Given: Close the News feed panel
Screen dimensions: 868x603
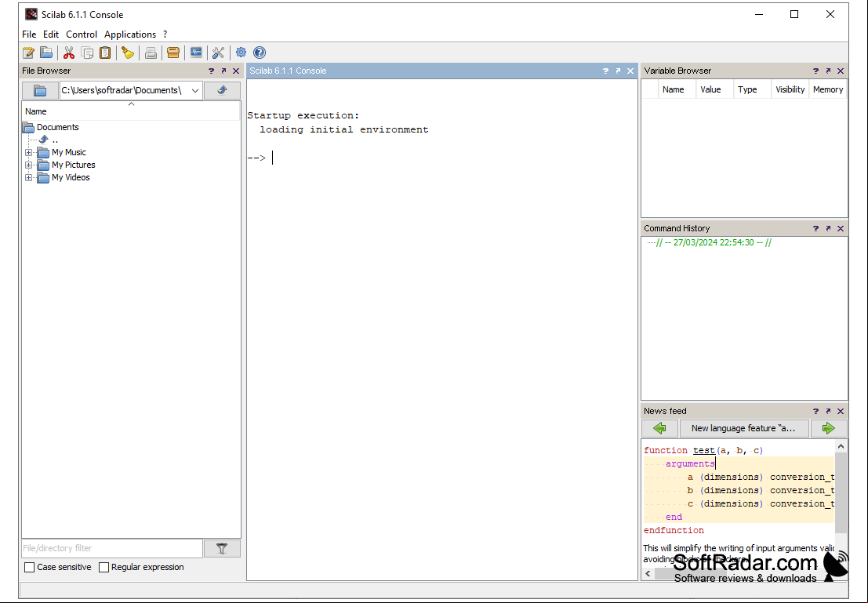Looking at the screenshot, I should click(841, 412).
